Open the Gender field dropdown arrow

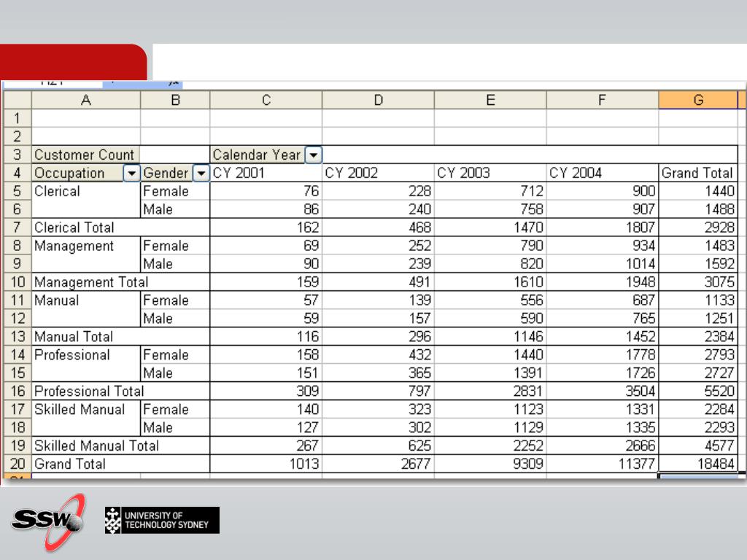(201, 174)
